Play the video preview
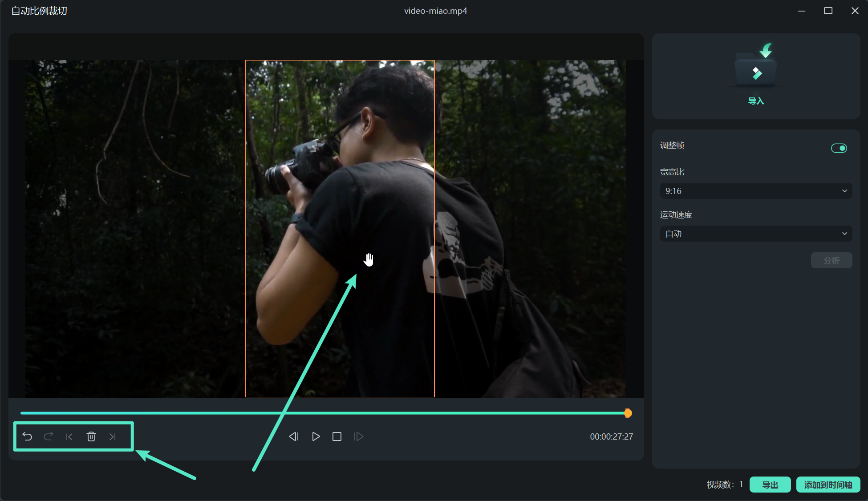 316,436
